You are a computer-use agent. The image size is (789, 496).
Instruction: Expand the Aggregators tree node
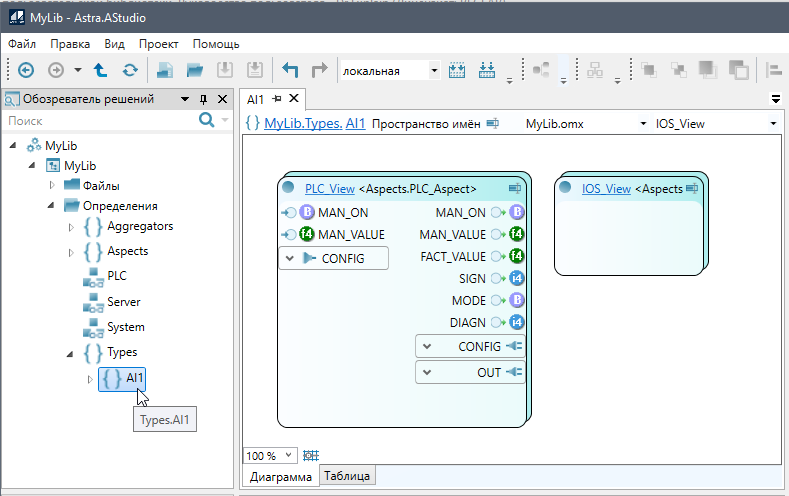71,227
